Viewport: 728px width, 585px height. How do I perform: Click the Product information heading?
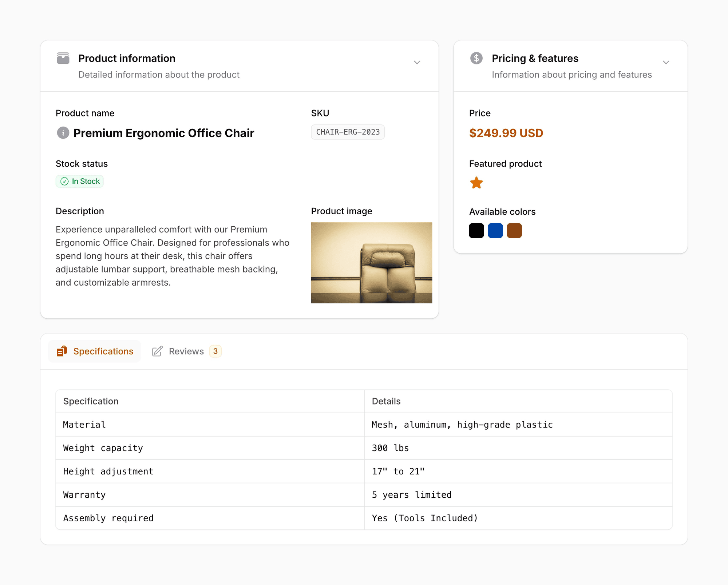click(127, 58)
